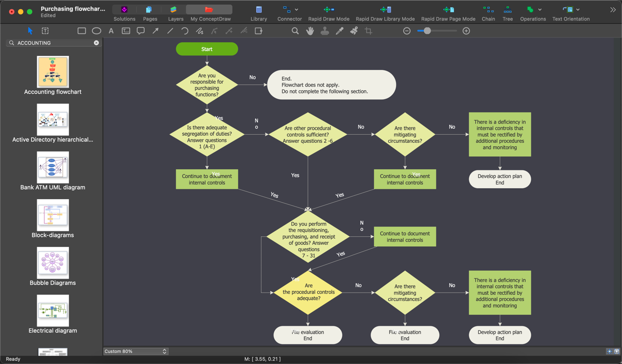Click the right status bar corner icon

617,351
